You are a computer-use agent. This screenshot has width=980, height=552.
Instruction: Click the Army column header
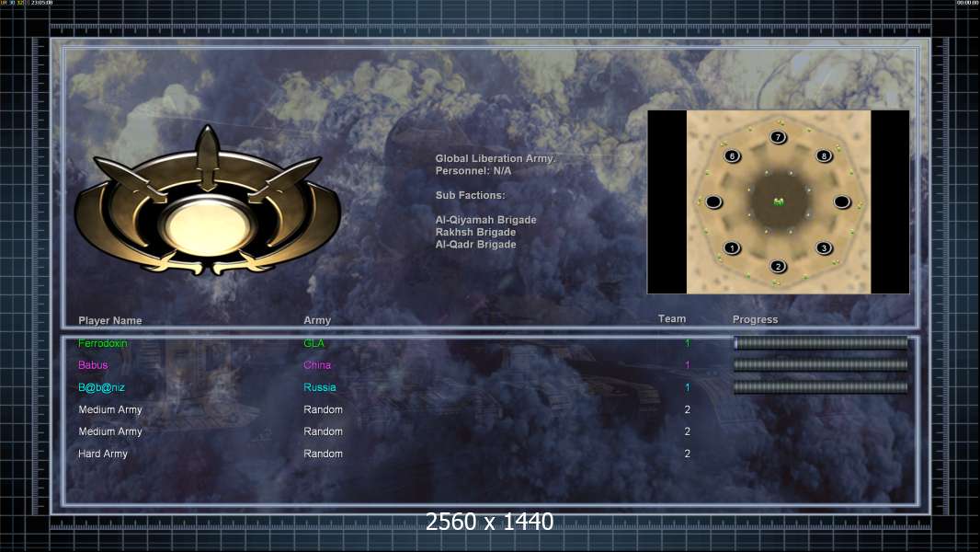pos(317,320)
